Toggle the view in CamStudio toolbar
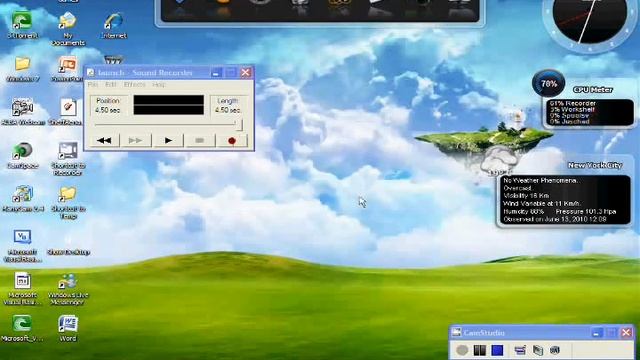This screenshot has height=360, width=640. coord(520,350)
